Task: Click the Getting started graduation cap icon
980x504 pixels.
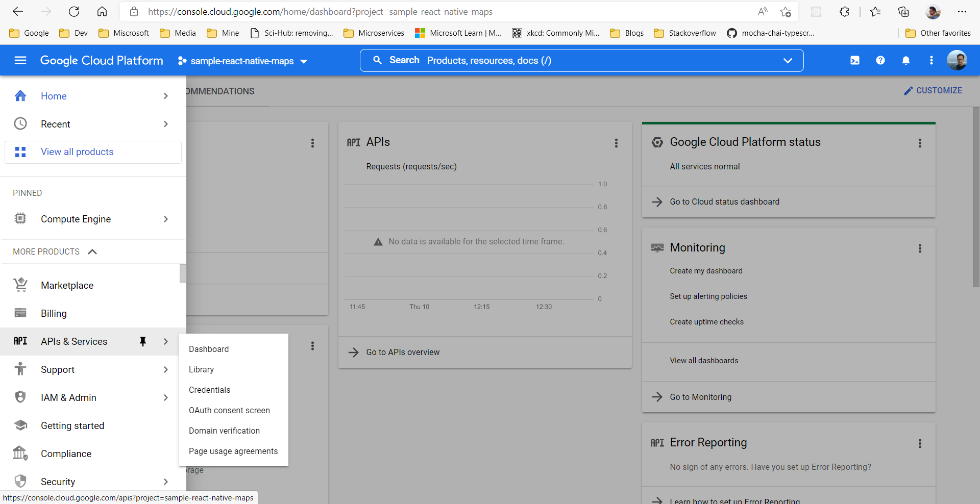Action: click(20, 425)
